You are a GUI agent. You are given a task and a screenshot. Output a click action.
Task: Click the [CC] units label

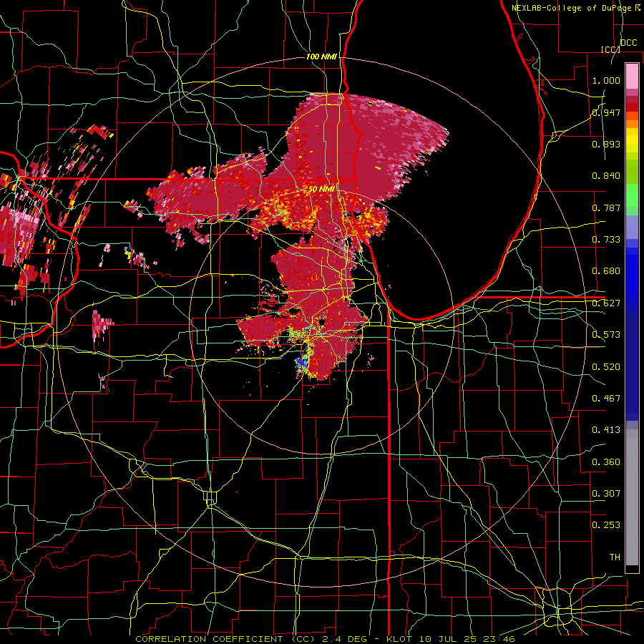(611, 49)
